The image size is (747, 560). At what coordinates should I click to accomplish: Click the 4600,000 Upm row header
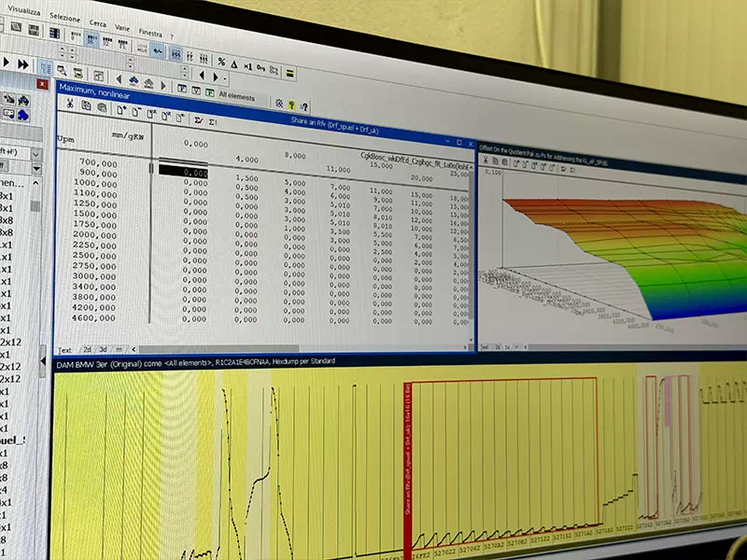(x=93, y=317)
